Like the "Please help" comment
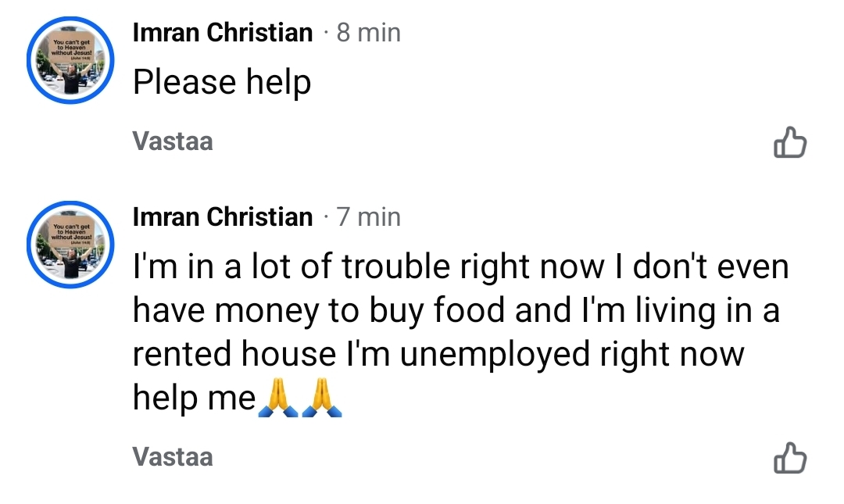The image size is (844, 504). coord(789,143)
